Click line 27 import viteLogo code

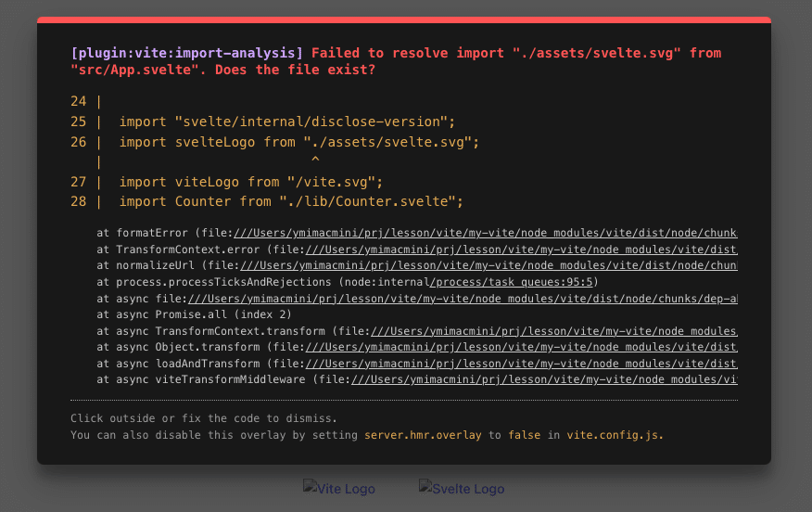(250, 182)
